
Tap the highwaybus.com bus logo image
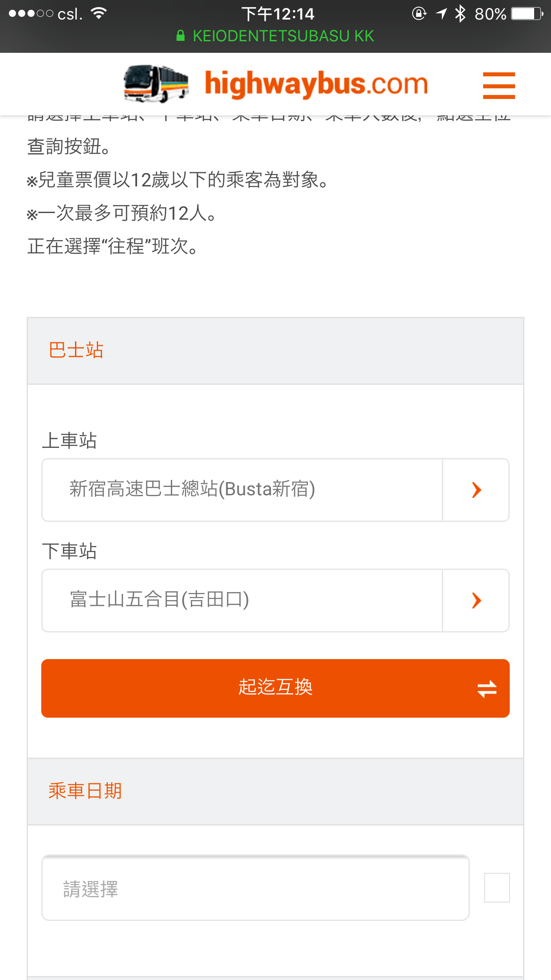pyautogui.click(x=156, y=83)
